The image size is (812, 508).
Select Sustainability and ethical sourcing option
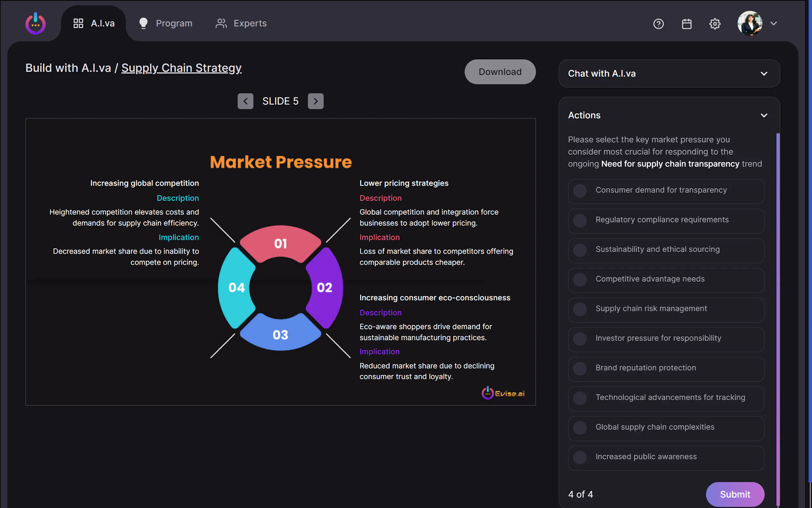click(x=580, y=250)
